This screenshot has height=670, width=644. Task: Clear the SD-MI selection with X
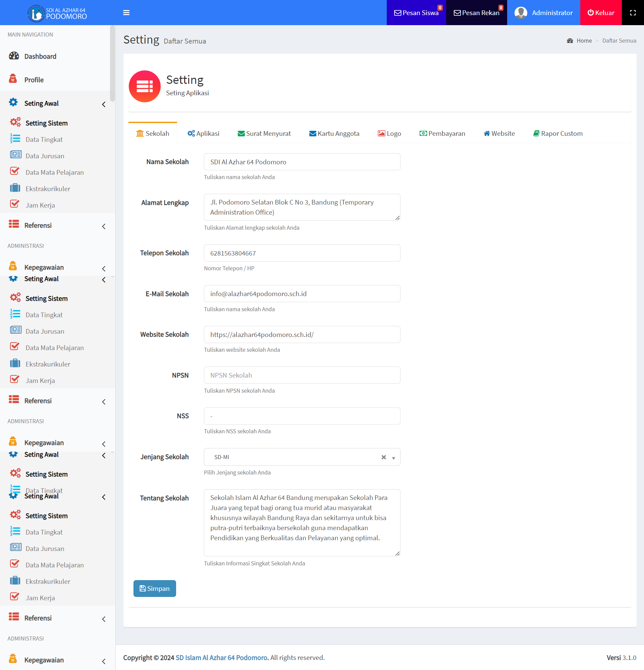(384, 457)
